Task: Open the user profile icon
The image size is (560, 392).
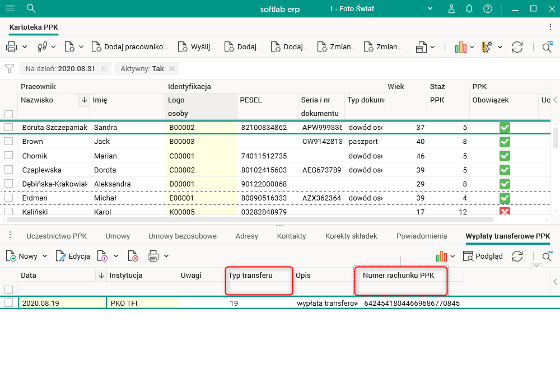Action: [451, 8]
